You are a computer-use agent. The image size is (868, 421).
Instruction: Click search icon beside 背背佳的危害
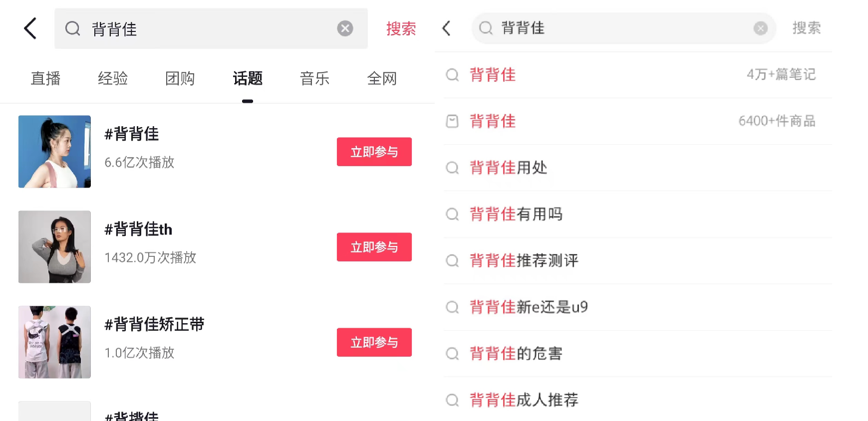452,354
